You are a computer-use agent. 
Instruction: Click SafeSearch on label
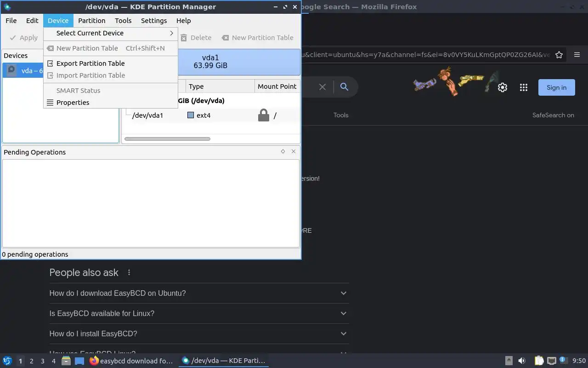(553, 115)
